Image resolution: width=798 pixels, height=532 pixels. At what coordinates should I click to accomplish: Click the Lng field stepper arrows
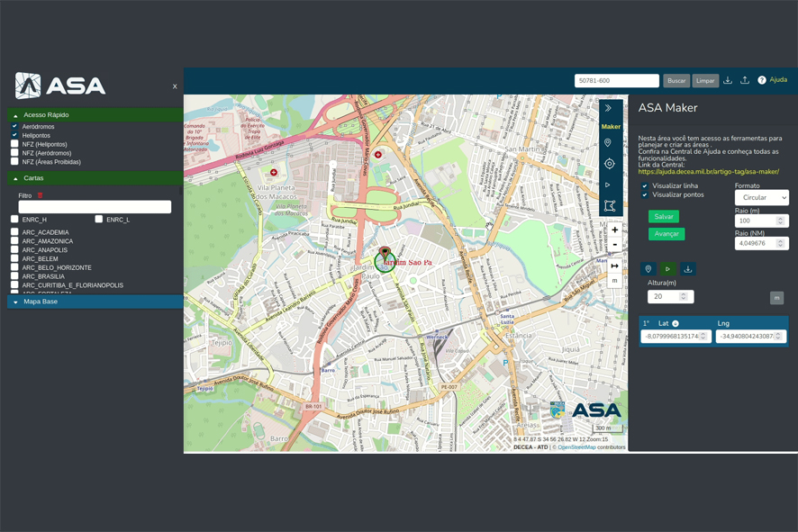pyautogui.click(x=777, y=336)
